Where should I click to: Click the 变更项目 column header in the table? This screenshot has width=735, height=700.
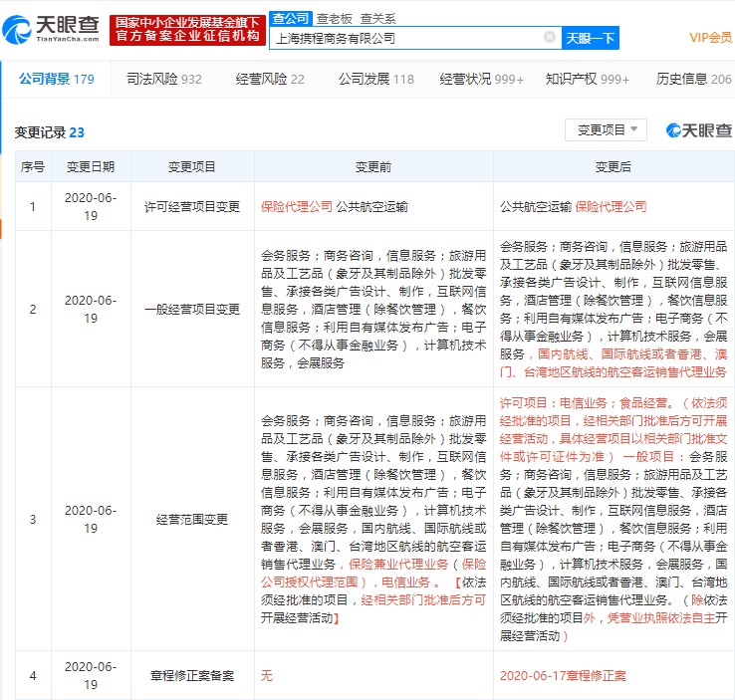pos(192,167)
